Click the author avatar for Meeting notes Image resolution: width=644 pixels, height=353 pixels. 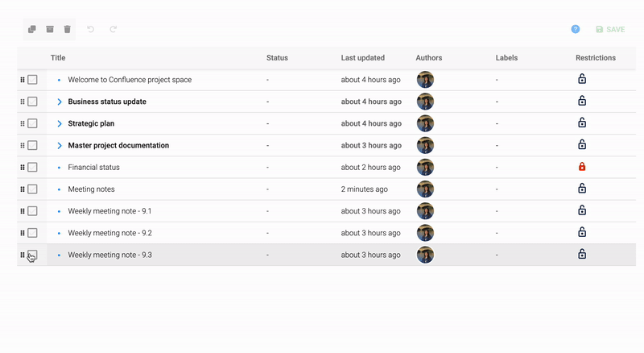425,189
